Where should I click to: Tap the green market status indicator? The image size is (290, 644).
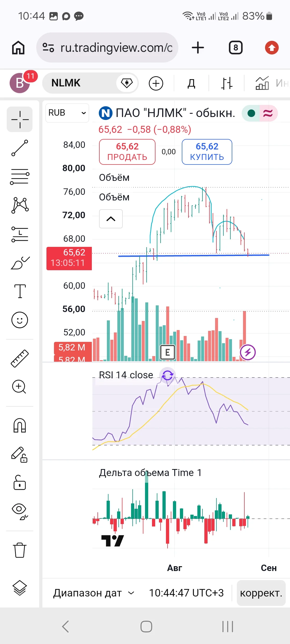(251, 113)
